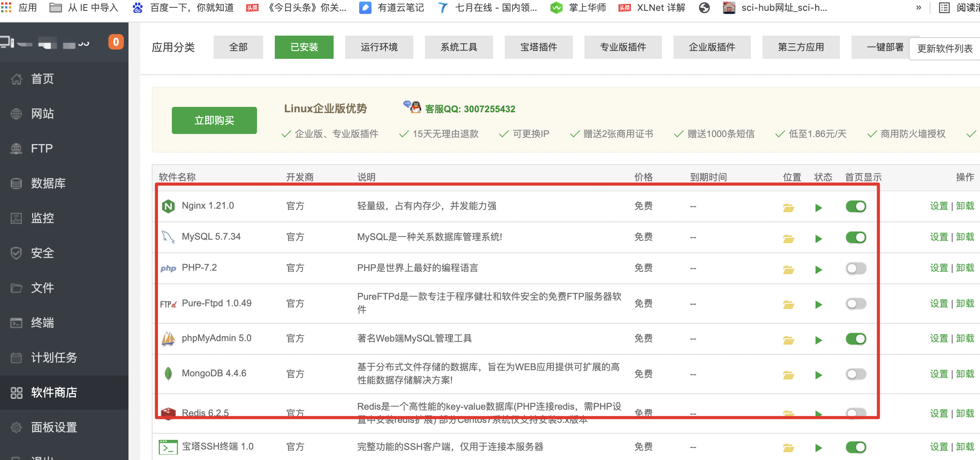Click 更新软件列表 button
The image size is (980, 460).
tap(944, 48)
